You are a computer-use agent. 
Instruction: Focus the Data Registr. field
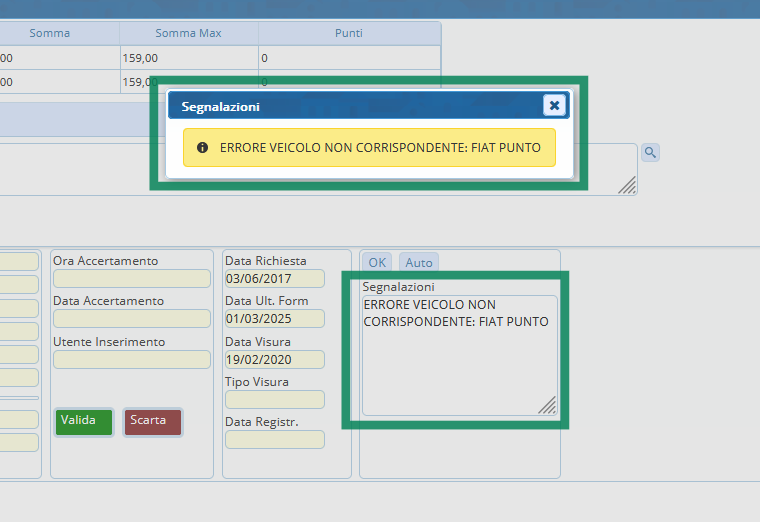pos(275,440)
